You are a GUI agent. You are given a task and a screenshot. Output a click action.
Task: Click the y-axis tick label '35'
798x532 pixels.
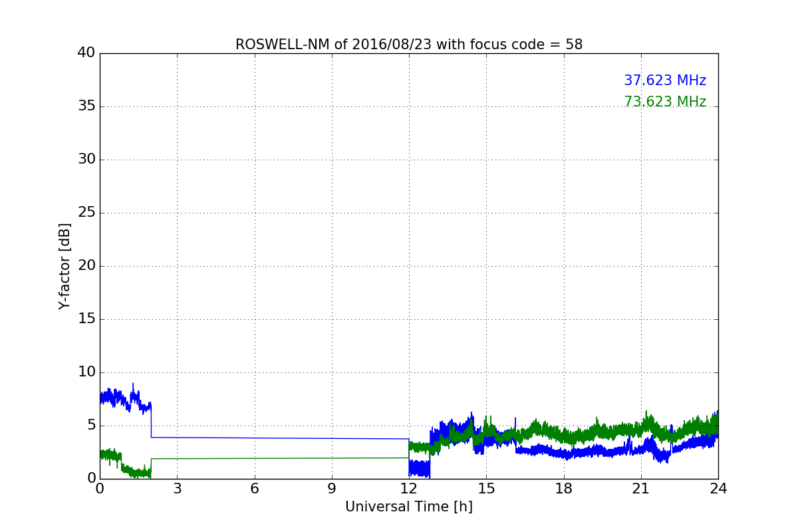click(x=86, y=106)
